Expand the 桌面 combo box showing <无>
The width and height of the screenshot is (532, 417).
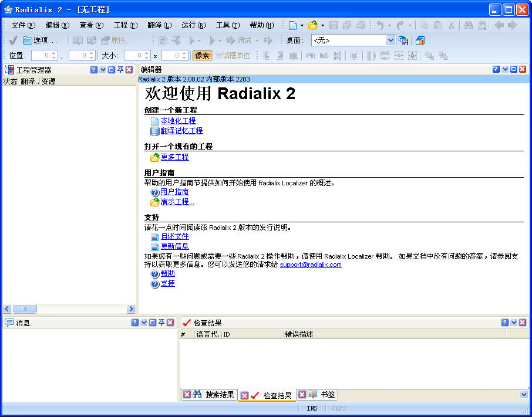tap(391, 40)
